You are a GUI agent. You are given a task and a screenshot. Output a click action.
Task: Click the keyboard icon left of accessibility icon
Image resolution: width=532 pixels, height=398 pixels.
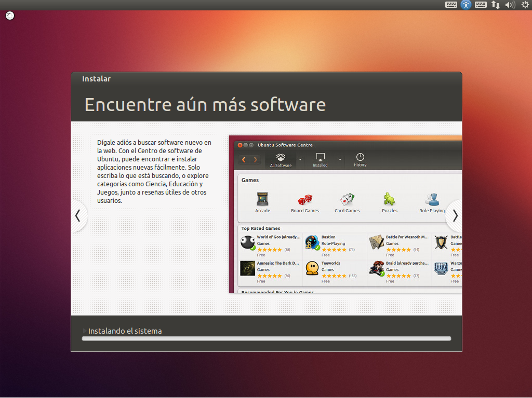point(451,5)
